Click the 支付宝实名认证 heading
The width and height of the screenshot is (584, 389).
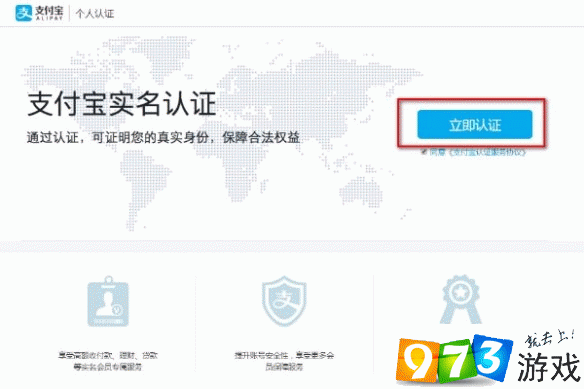[122, 103]
